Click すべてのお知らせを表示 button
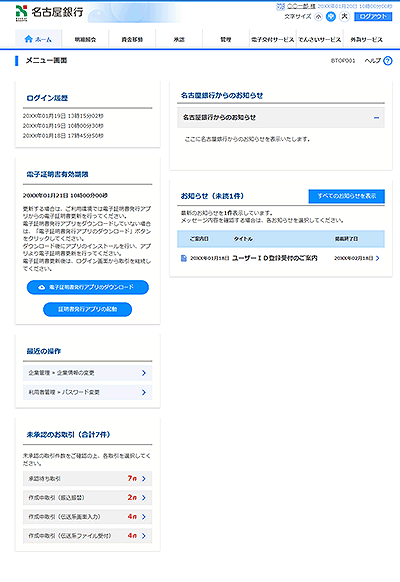This screenshot has width=400, height=582. (x=347, y=196)
